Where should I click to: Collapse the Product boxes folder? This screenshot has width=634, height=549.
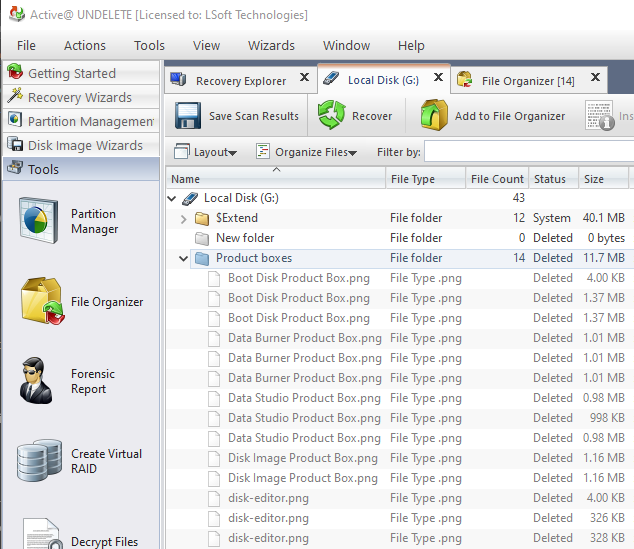(x=184, y=258)
